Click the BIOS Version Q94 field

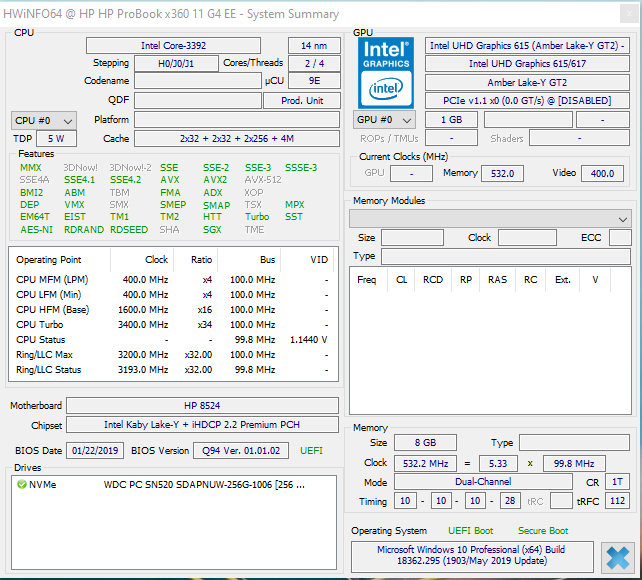[241, 451]
